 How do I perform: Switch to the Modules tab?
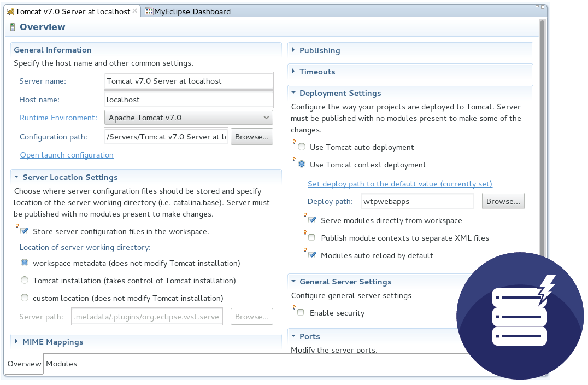pos(61,364)
